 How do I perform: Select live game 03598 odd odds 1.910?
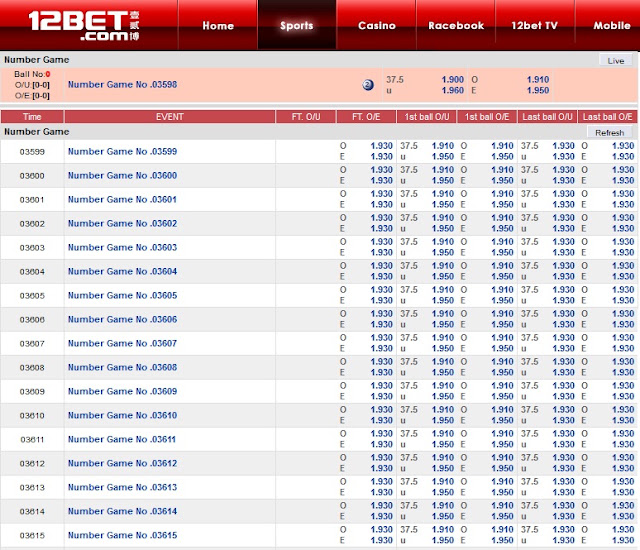[x=538, y=80]
